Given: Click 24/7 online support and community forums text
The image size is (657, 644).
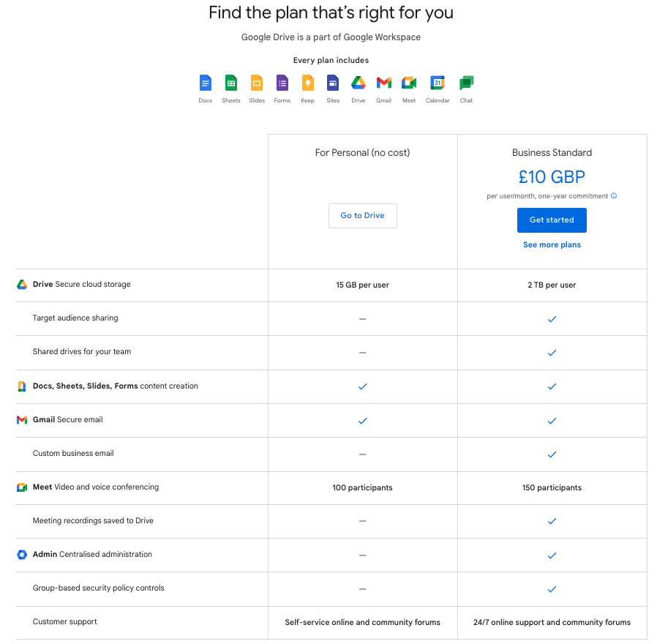Looking at the screenshot, I should click(552, 622).
